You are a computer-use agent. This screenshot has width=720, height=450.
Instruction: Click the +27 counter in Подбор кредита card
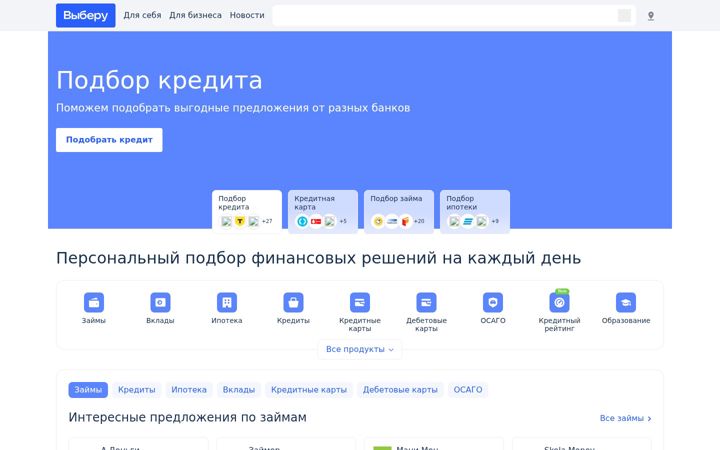[x=267, y=221]
